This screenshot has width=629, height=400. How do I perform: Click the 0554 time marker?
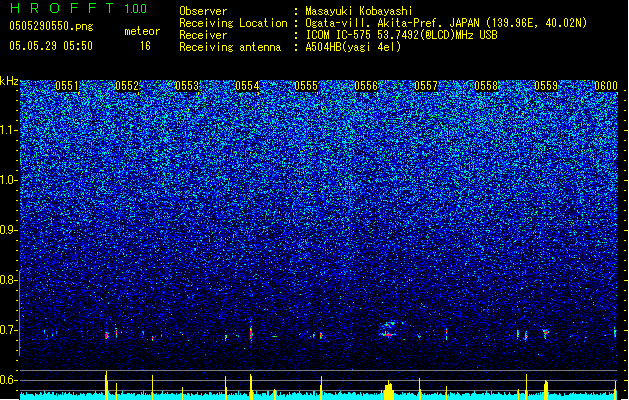[247, 86]
